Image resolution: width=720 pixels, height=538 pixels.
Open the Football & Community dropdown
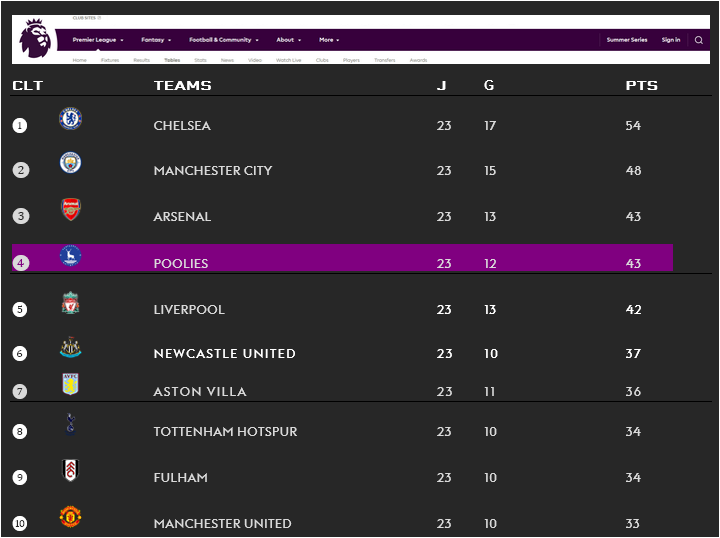pyautogui.click(x=224, y=40)
